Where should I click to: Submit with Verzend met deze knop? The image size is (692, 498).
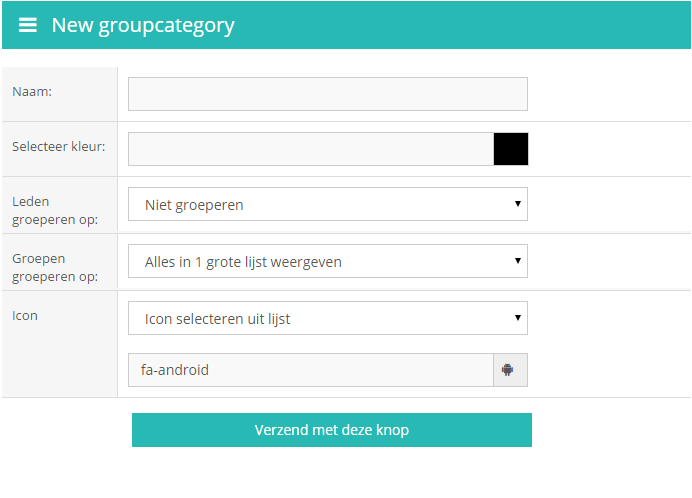pos(332,430)
